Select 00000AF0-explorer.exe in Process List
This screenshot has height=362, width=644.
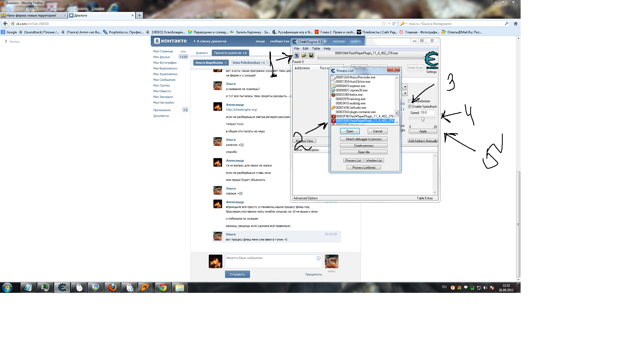(x=363, y=86)
